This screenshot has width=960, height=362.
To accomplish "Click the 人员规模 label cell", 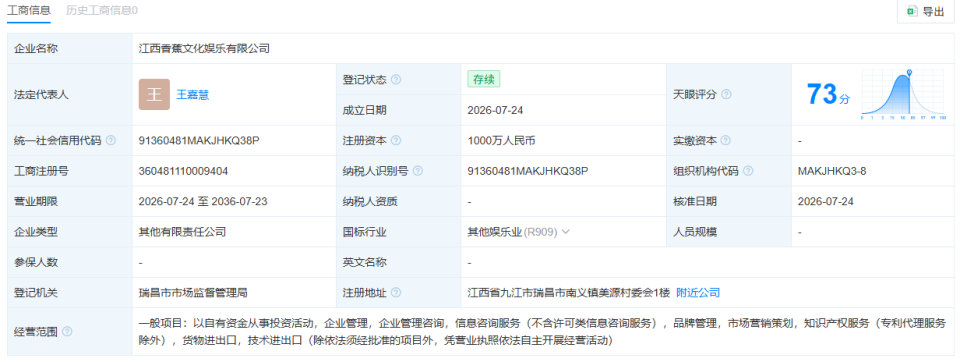I will 729,232.
